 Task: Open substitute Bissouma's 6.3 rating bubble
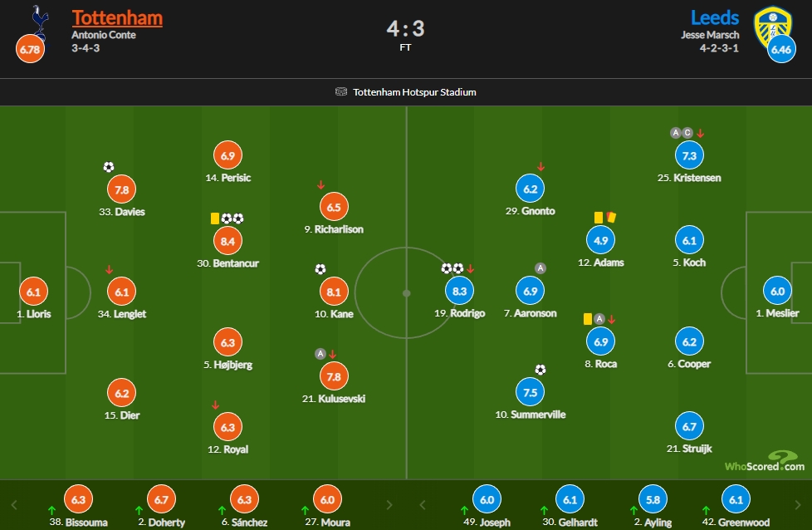tap(78, 499)
